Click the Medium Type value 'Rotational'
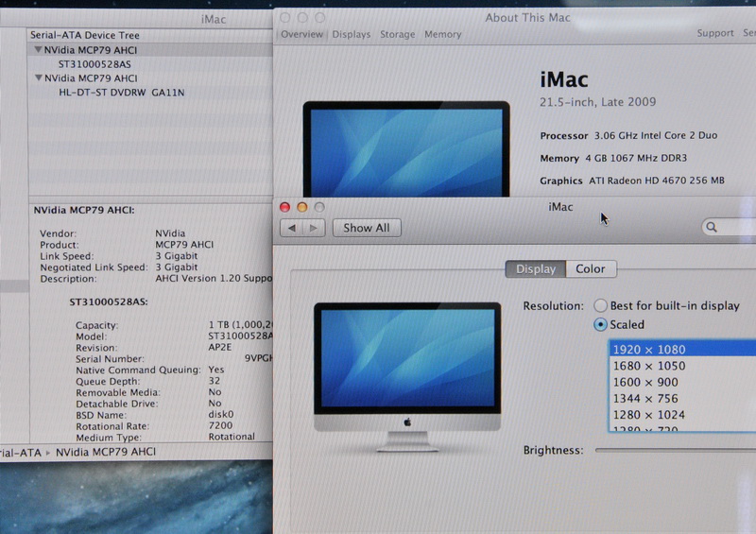The width and height of the screenshot is (756, 534). tap(232, 437)
